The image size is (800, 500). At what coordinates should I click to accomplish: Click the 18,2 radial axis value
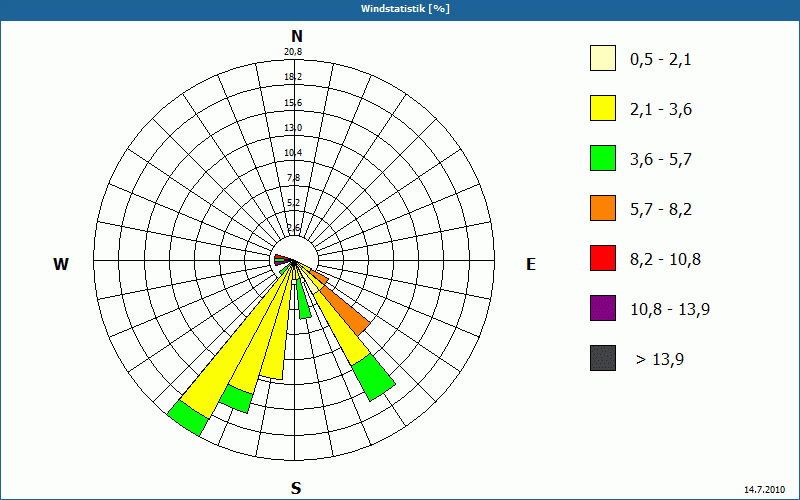293,77
